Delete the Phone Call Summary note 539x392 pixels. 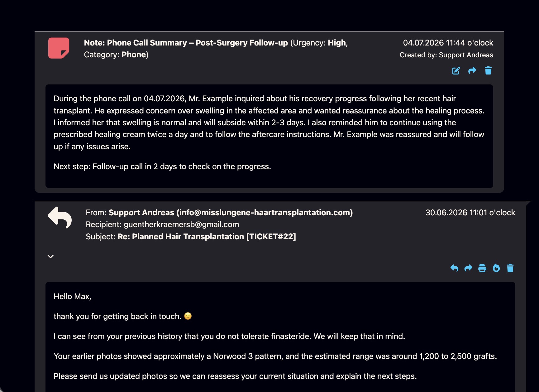(488, 71)
